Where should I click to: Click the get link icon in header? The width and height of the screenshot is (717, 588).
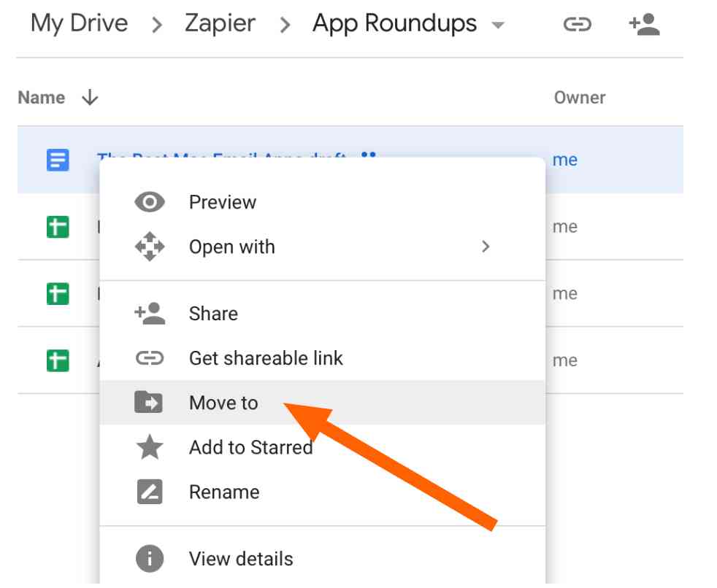click(577, 24)
